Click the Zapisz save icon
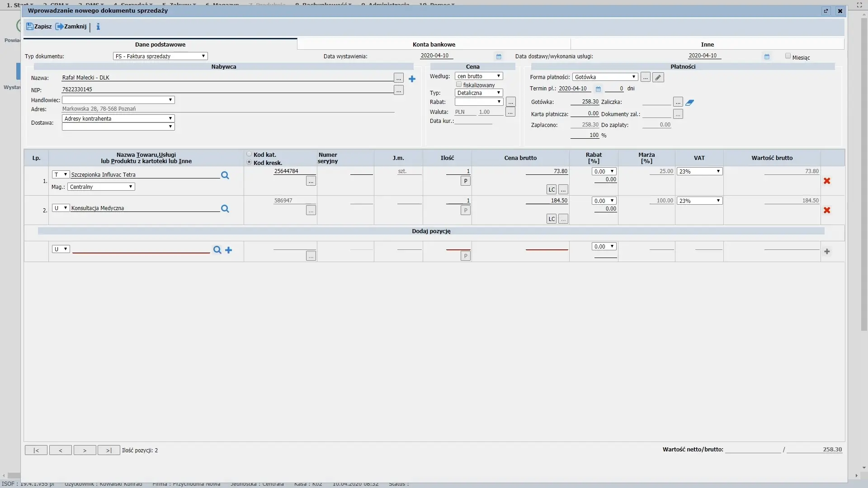The height and width of the screenshot is (488, 868). click(30, 27)
